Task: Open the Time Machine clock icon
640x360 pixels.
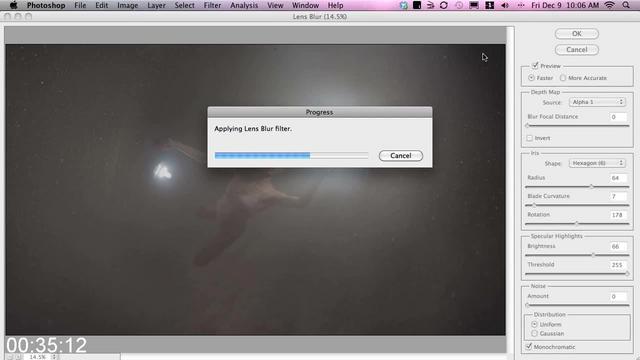Action: [459, 5]
